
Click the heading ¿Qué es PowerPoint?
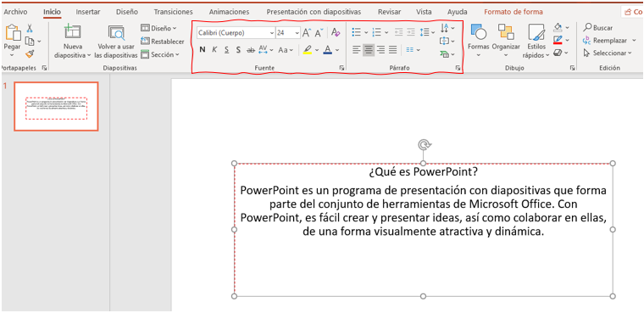(423, 171)
